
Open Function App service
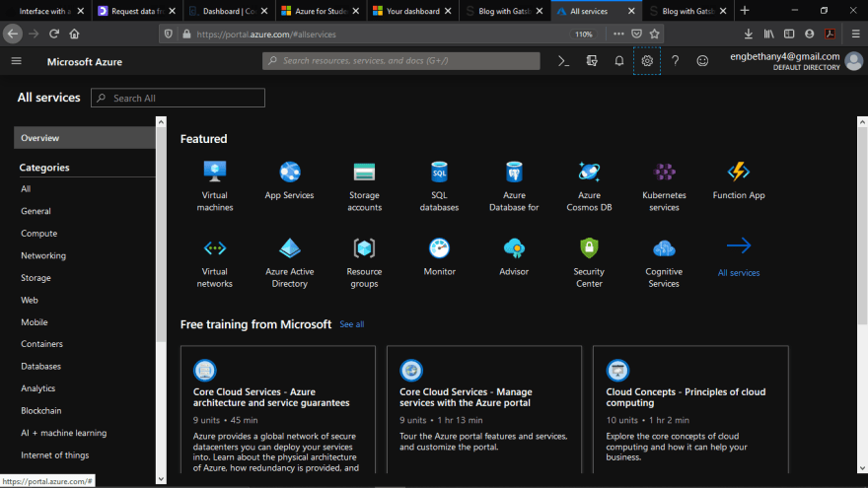[x=739, y=180]
